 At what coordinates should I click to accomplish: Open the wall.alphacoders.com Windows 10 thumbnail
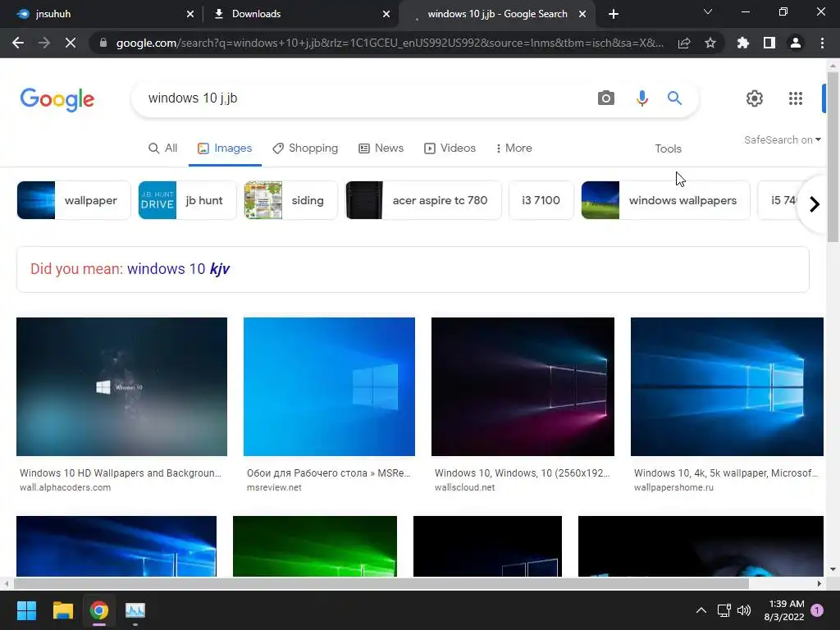[121, 387]
